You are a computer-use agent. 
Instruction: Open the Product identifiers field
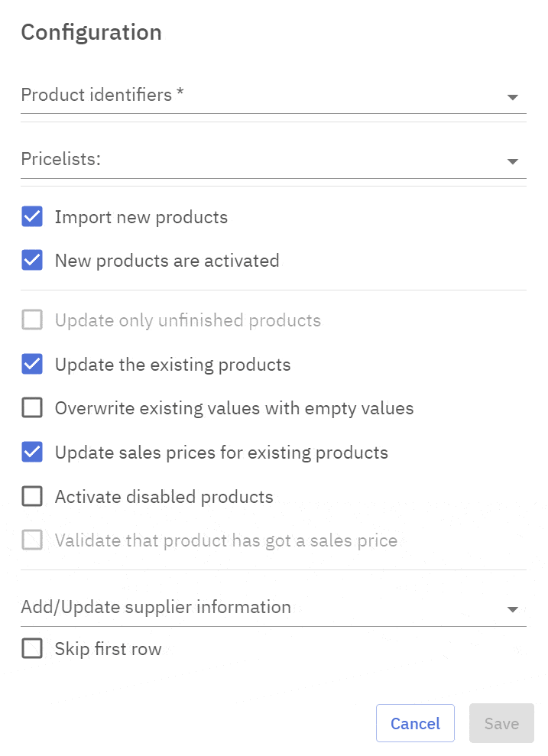point(260,96)
